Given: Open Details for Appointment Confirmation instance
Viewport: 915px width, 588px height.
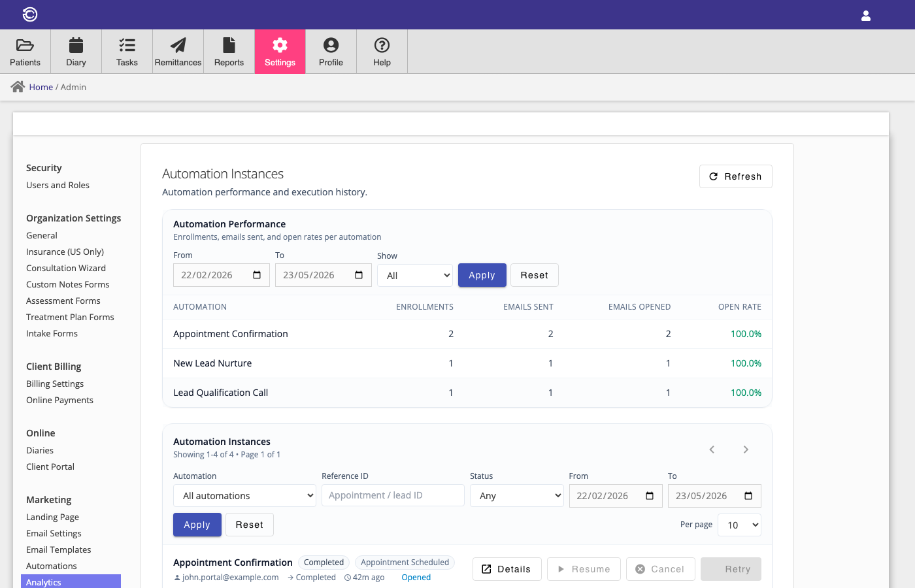Looking at the screenshot, I should coord(507,569).
